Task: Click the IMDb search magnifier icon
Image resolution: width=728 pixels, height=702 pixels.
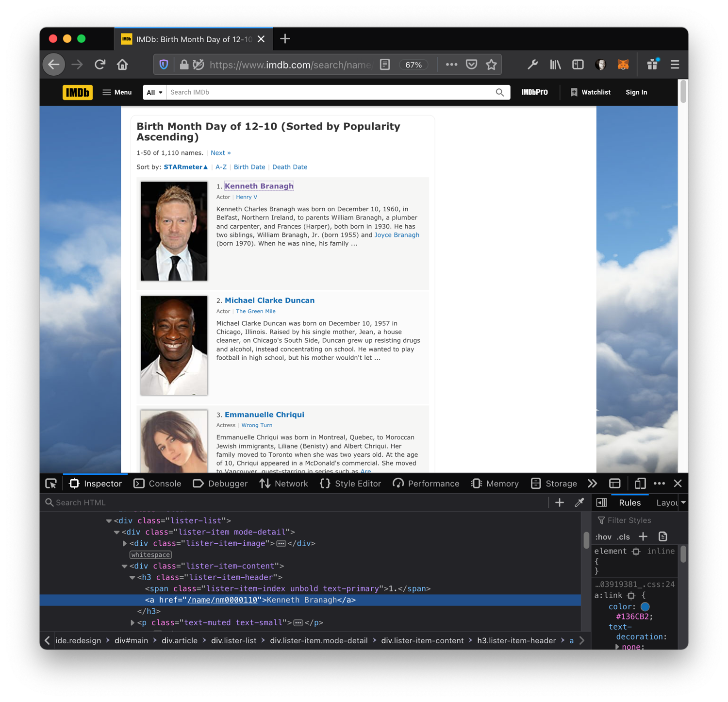Action: click(499, 92)
